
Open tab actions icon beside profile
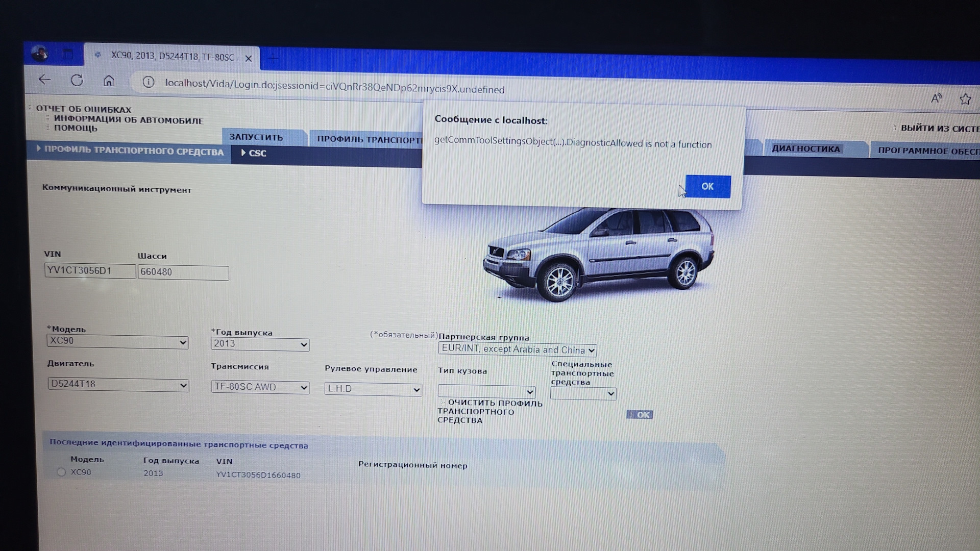67,54
